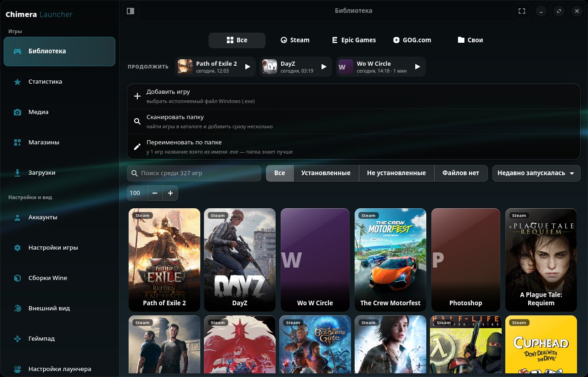The width and height of the screenshot is (588, 377).
Task: Toggle the sidebar panel icon
Action: click(x=130, y=11)
